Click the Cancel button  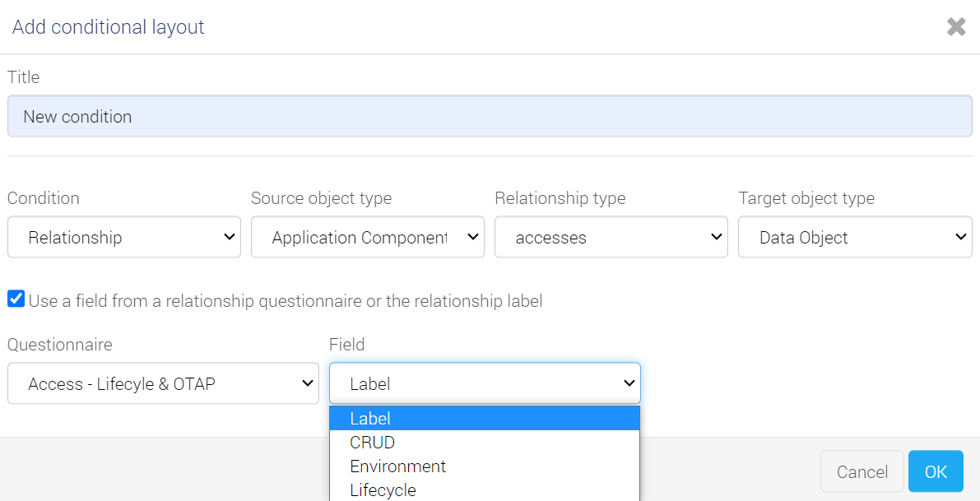(862, 471)
